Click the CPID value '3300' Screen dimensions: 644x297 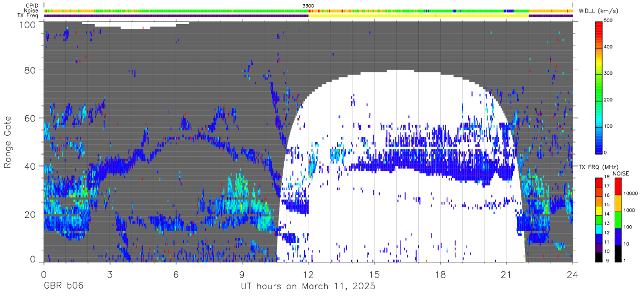[x=308, y=5]
